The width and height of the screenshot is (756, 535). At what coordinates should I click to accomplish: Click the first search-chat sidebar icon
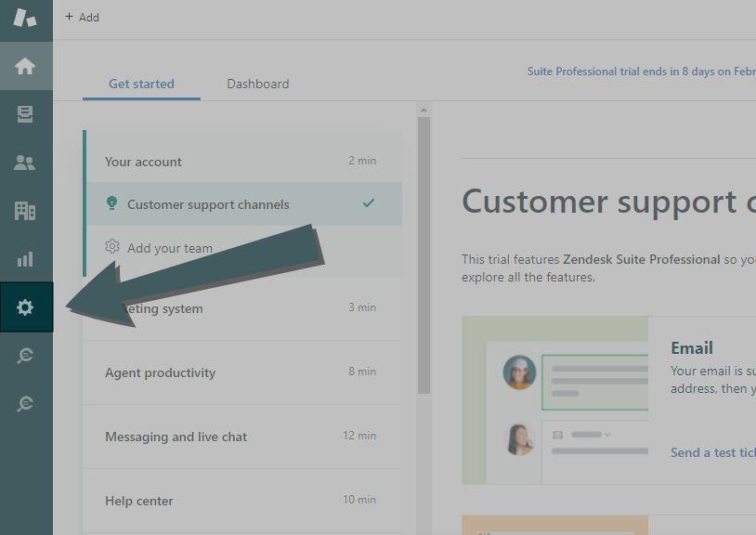[x=25, y=356]
